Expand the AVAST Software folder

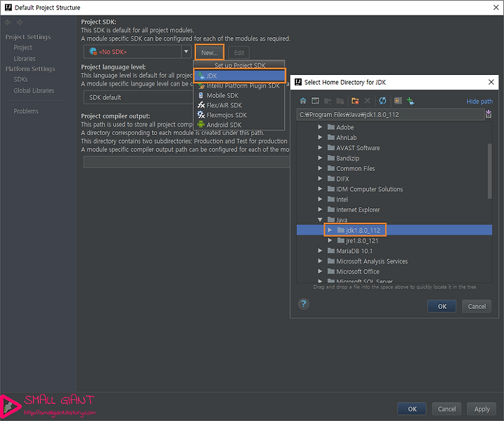click(x=320, y=148)
